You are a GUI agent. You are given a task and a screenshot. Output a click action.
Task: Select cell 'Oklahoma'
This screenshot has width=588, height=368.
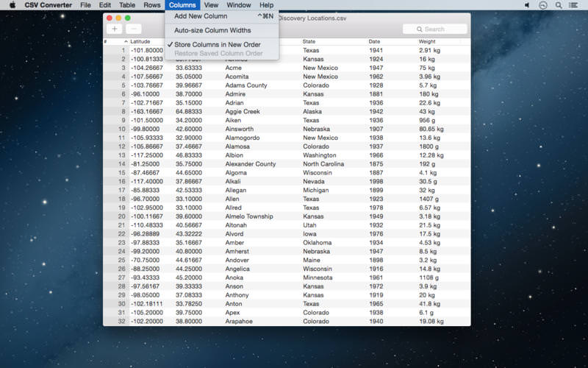318,243
